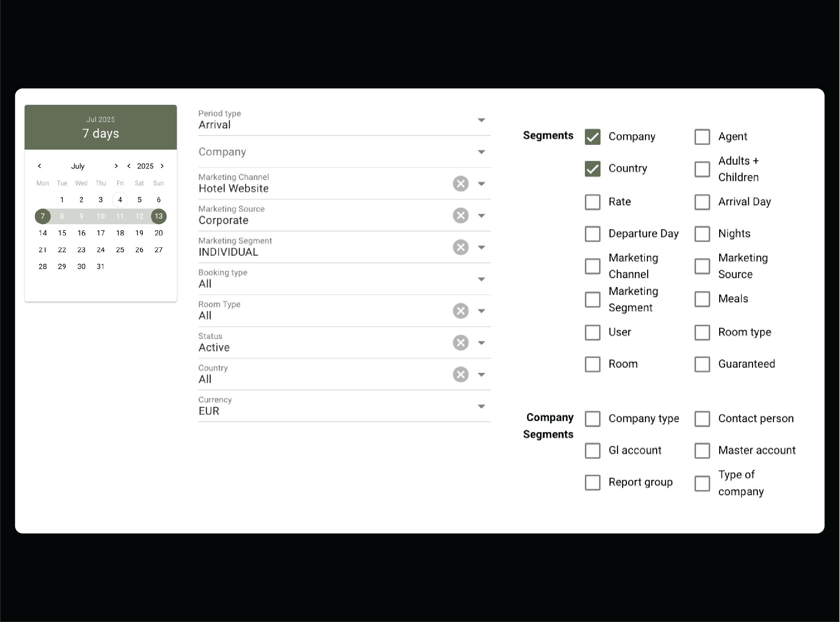This screenshot has height=622, width=840.
Task: Open the Period type dropdown
Action: click(x=481, y=120)
